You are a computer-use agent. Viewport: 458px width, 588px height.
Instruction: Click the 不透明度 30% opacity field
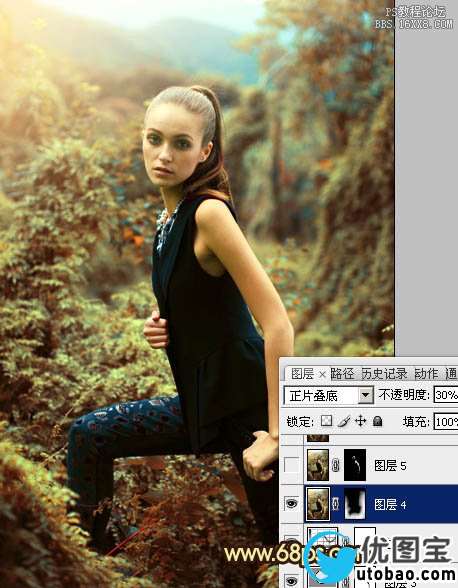click(446, 395)
